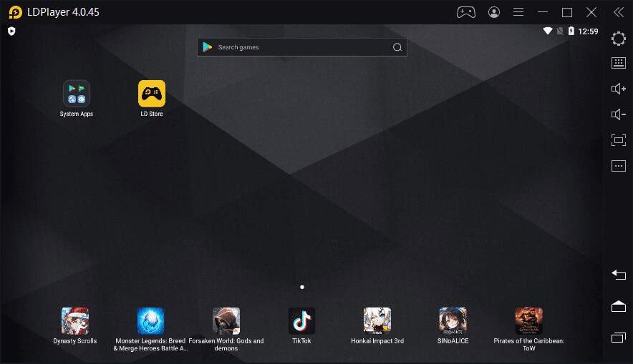This screenshot has height=364, width=633.
Task: Launch SINoALICE game
Action: 453,321
